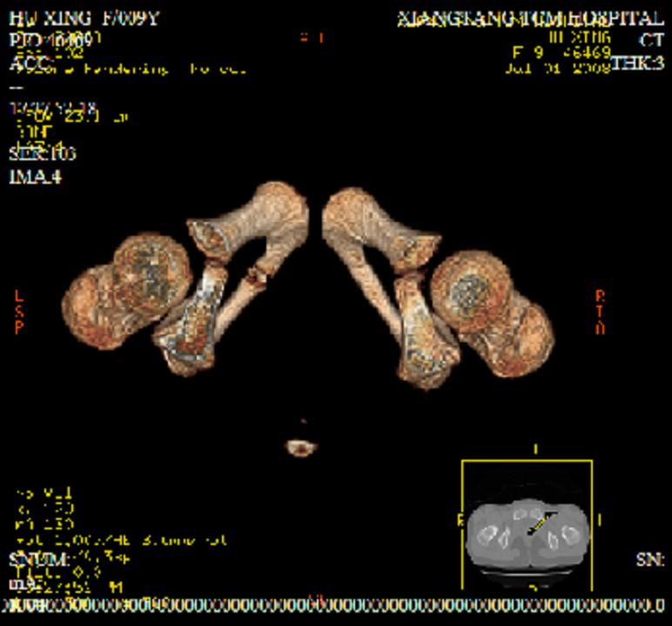
Task: Click the SER:103 series label
Action: point(42,154)
